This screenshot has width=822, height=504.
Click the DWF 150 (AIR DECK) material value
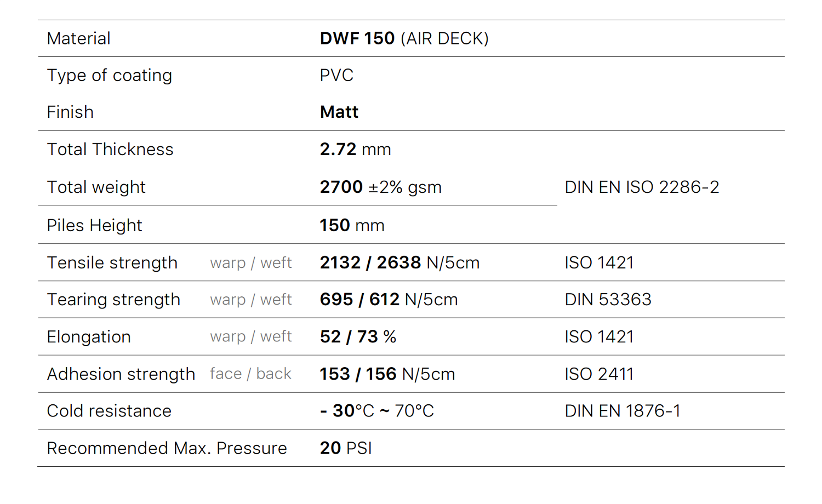pyautogui.click(x=404, y=38)
